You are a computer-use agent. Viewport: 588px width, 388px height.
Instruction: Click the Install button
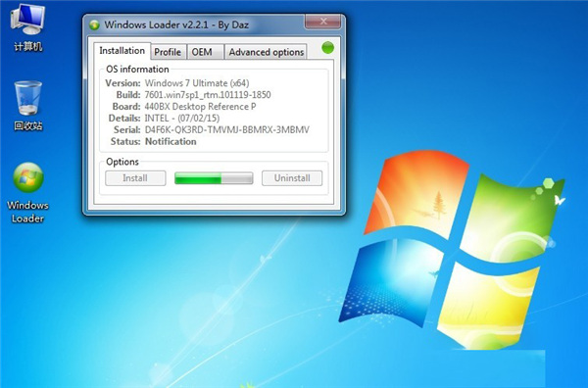click(x=135, y=178)
